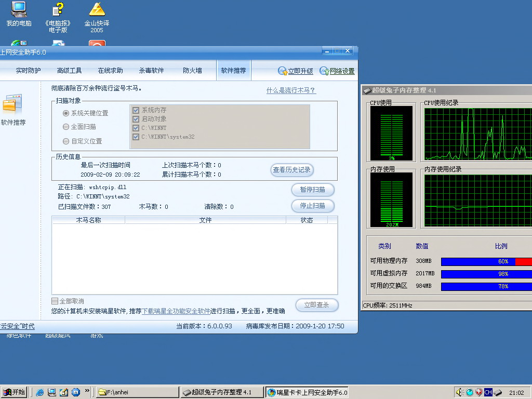Click the CH language indicator
The width and height of the screenshot is (532, 399).
(x=488, y=392)
